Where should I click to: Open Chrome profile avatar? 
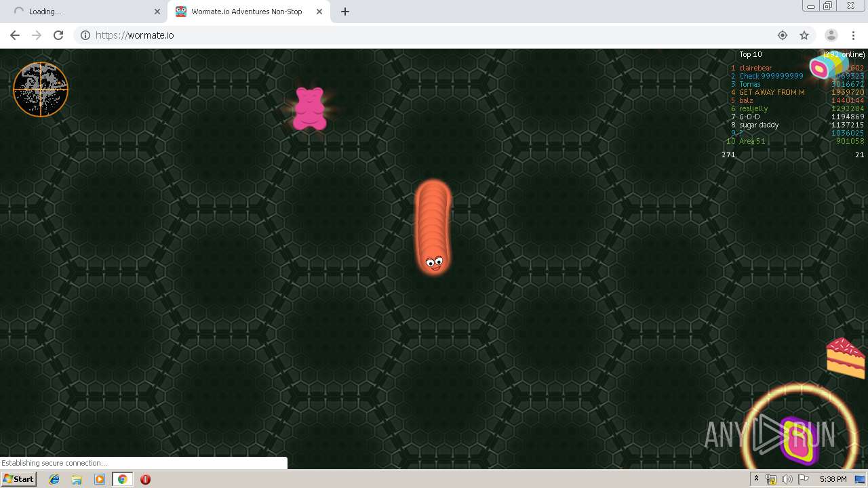point(831,35)
